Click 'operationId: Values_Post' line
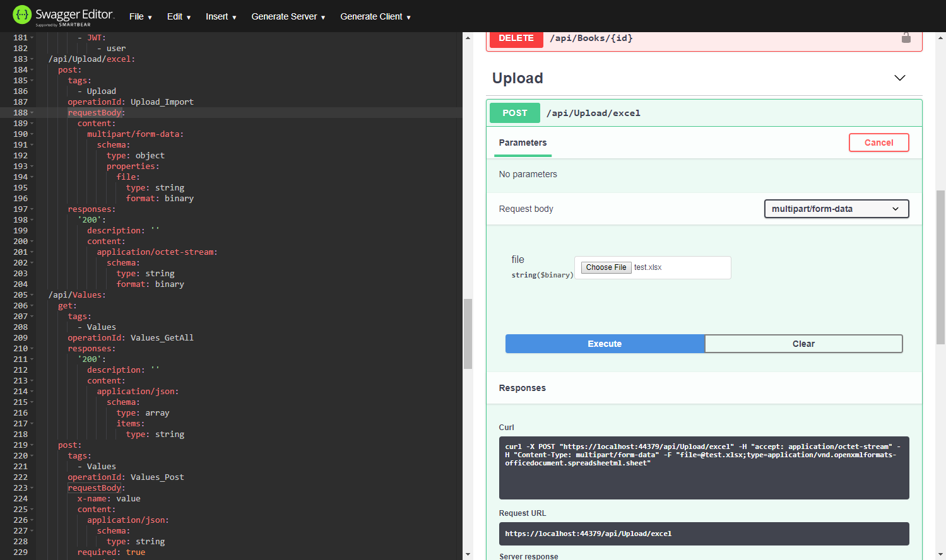This screenshot has height=560, width=946. pos(126,477)
